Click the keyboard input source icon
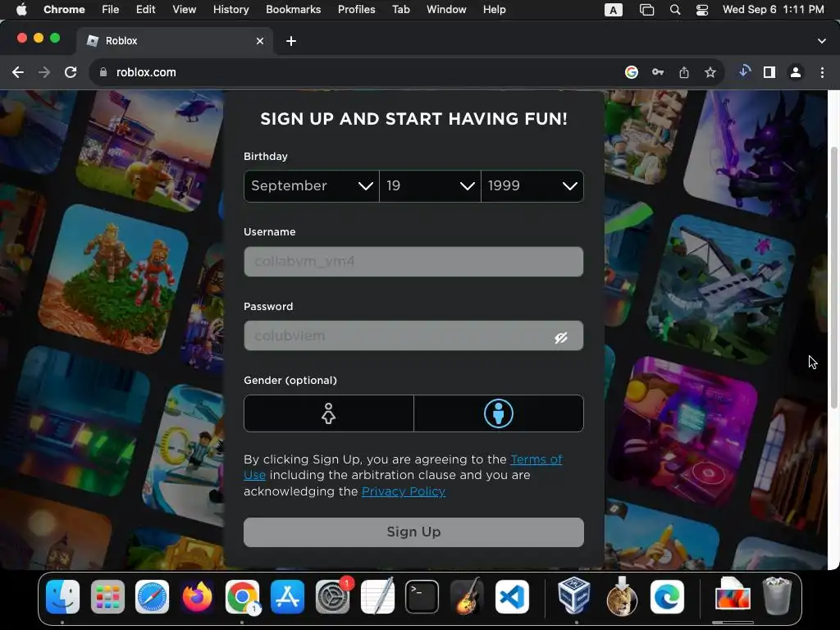The width and height of the screenshot is (840, 630). point(614,10)
